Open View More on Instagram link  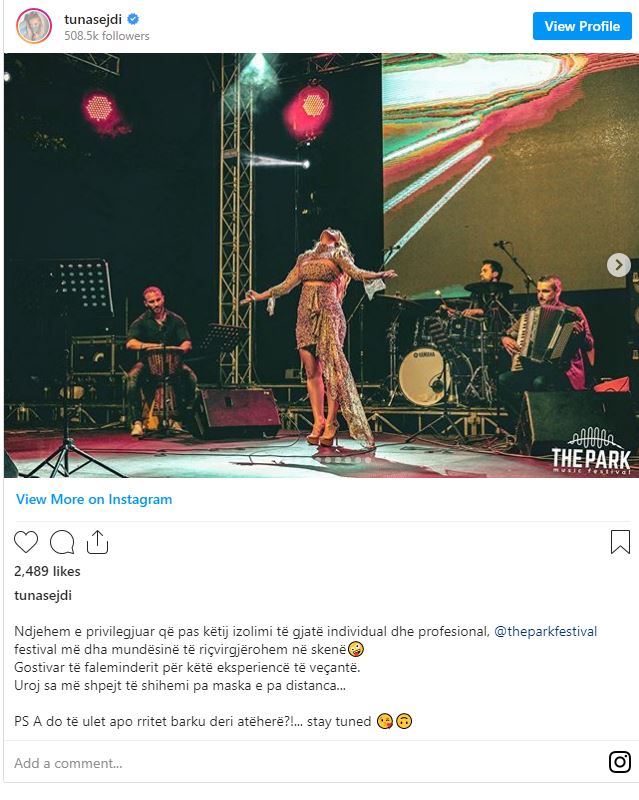pos(94,499)
